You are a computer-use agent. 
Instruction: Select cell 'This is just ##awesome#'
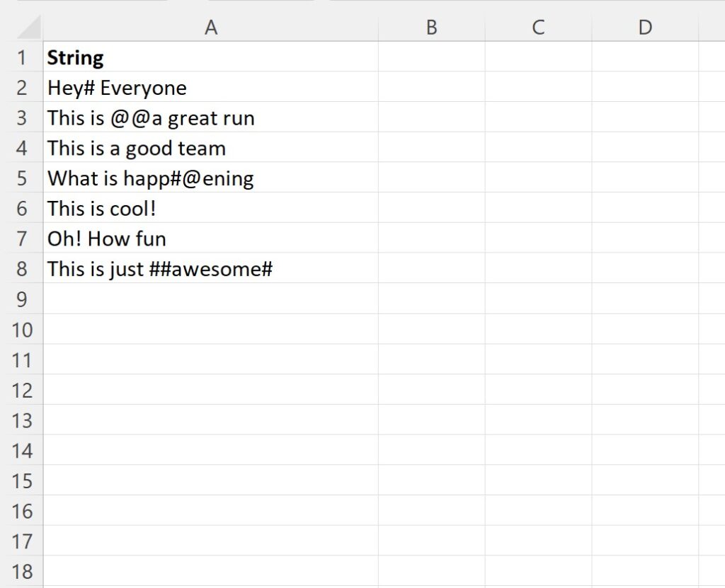211,269
